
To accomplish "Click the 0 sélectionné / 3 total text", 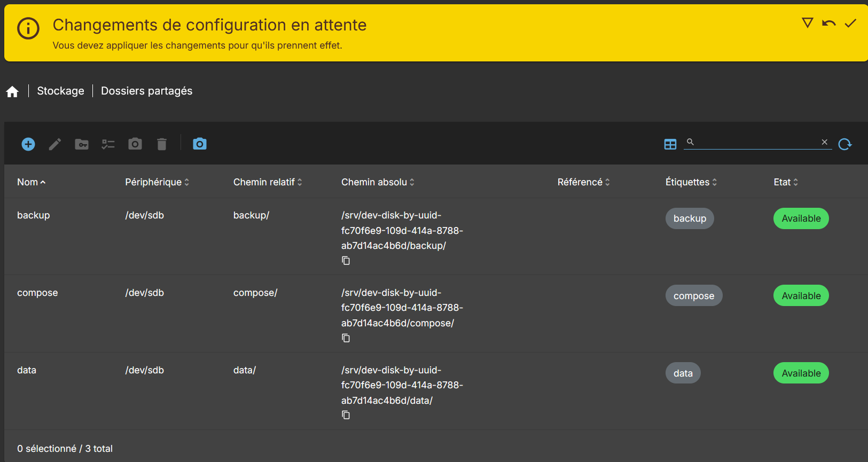I will [x=65, y=449].
